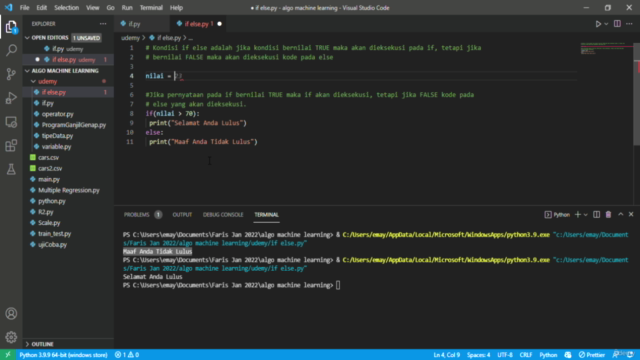Image resolution: width=640 pixels, height=360 pixels.
Task: Collapse the udemy folder
Action: (68, 81)
